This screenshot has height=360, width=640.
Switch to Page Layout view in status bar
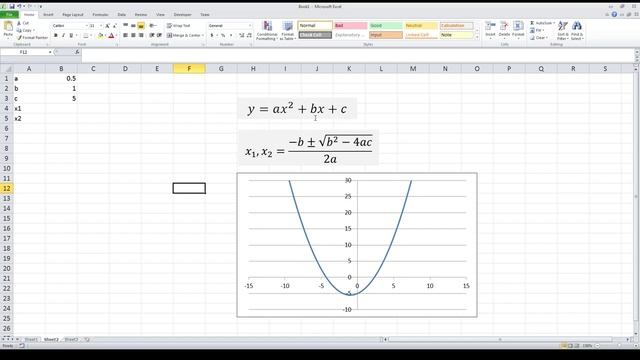(x=570, y=346)
